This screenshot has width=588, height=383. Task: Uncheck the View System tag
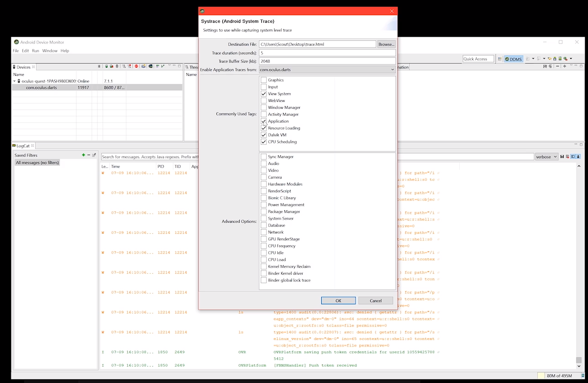pos(264,94)
